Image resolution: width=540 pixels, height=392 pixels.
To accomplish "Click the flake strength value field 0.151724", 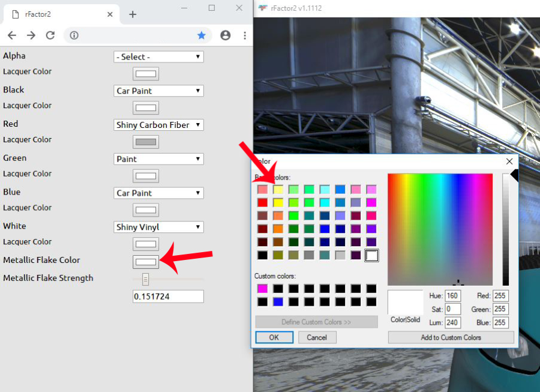I will 168,297.
